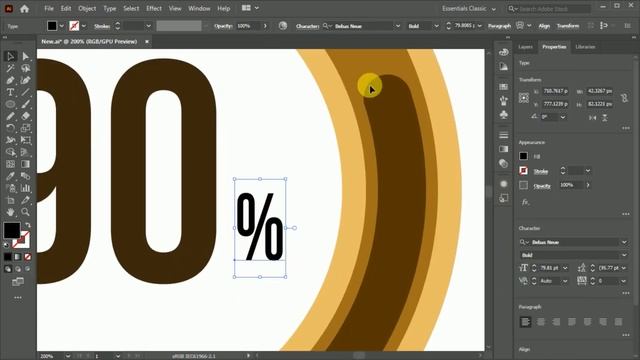Open the Effect menu
The width and height of the screenshot is (640, 360).
point(154,8)
